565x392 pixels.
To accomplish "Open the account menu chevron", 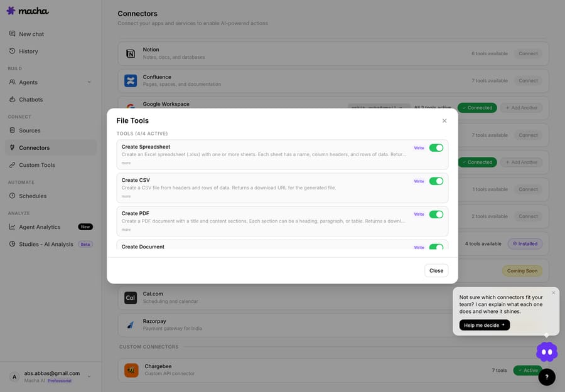I will [x=89, y=376].
